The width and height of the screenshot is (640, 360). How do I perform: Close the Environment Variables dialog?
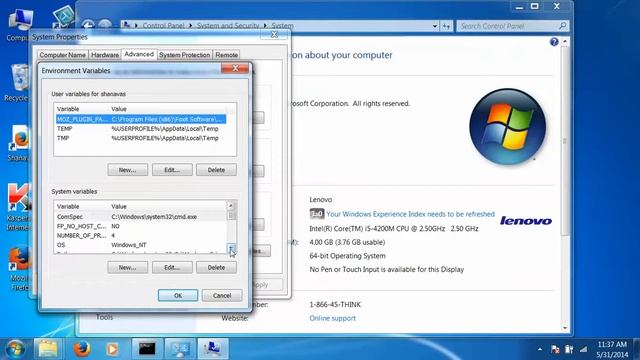(x=235, y=68)
